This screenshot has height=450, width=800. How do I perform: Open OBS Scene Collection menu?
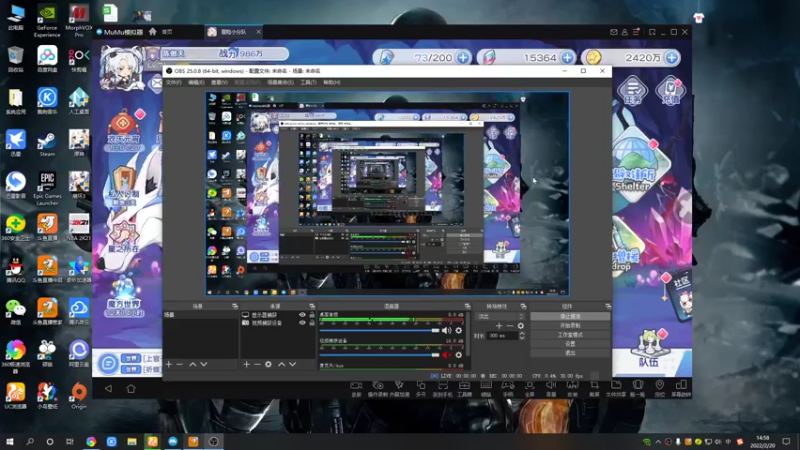click(281, 82)
